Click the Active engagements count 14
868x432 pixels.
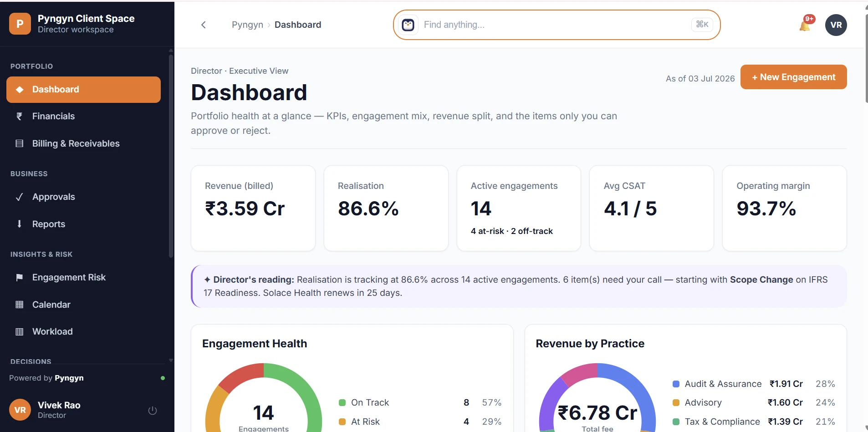(x=481, y=209)
